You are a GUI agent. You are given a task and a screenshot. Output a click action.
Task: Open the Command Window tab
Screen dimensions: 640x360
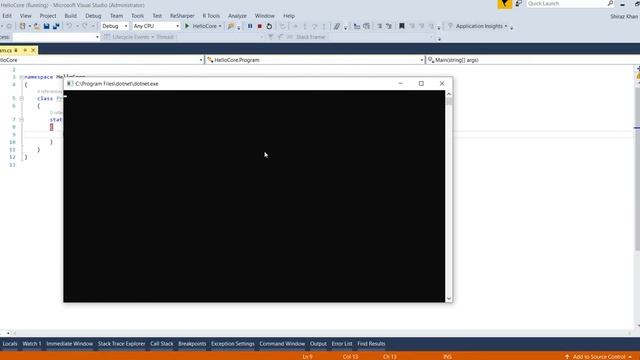click(x=282, y=344)
